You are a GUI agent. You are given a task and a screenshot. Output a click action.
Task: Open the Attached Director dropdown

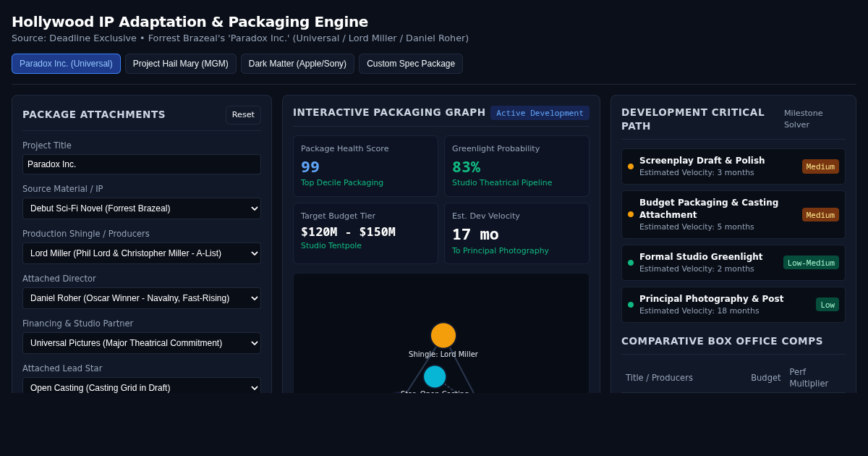142,298
